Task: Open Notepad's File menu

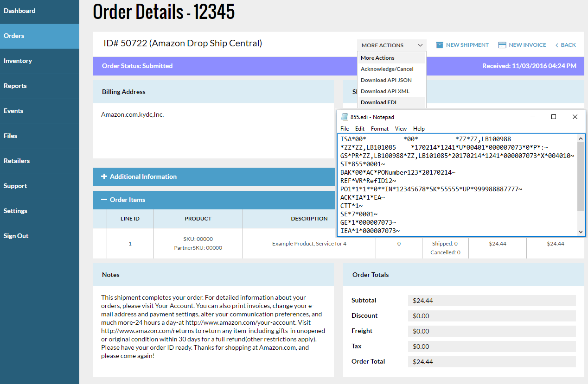Action: click(x=345, y=129)
